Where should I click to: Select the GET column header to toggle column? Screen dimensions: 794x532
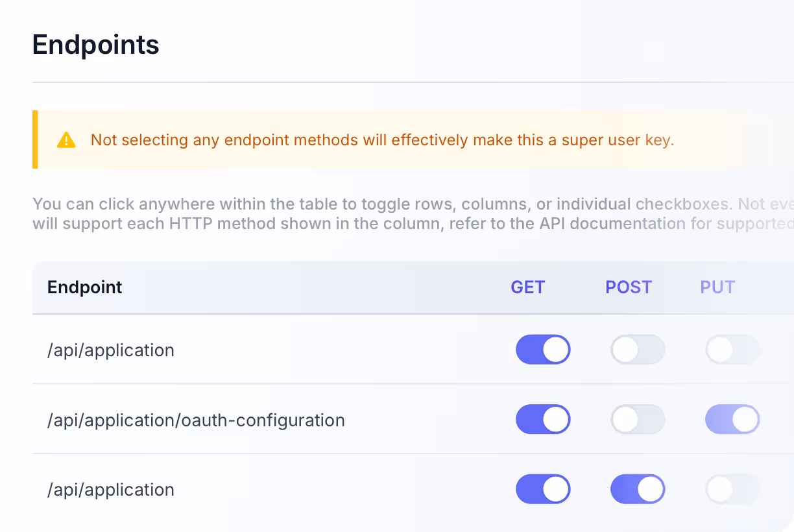pyautogui.click(x=527, y=287)
